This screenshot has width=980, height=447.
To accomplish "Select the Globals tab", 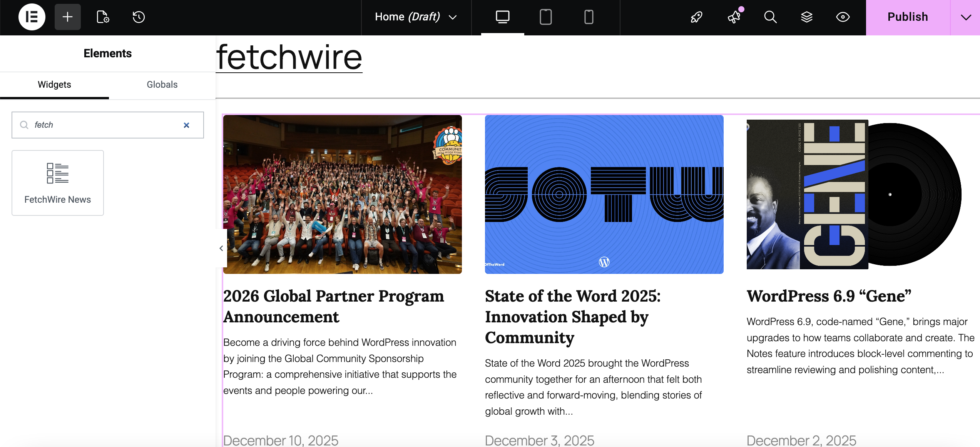I will tap(162, 85).
